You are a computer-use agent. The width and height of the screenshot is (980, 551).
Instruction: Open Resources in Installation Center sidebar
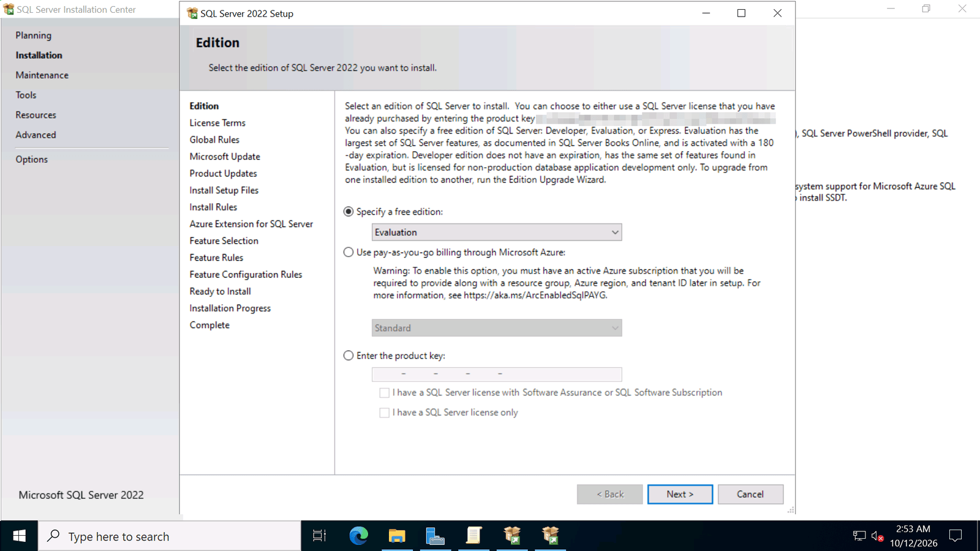tap(36, 115)
